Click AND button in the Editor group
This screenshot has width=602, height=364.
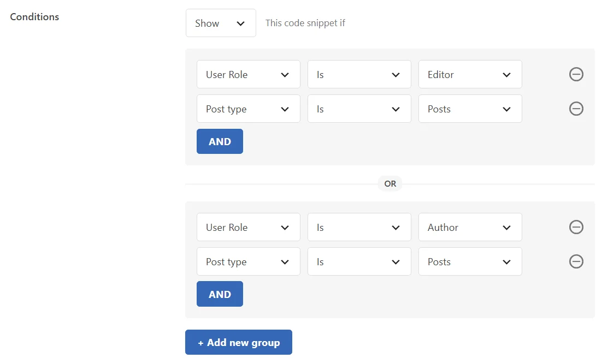(x=220, y=141)
